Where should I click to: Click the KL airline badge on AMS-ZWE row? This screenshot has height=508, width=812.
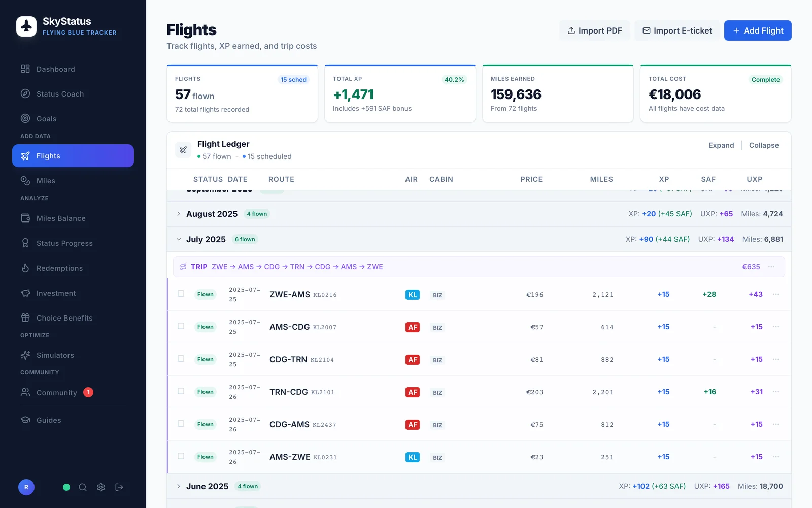click(x=413, y=457)
